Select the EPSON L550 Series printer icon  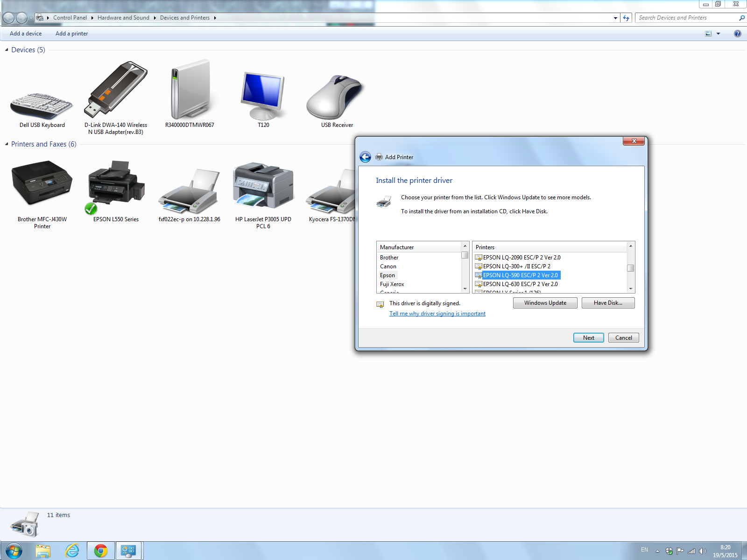(x=116, y=187)
